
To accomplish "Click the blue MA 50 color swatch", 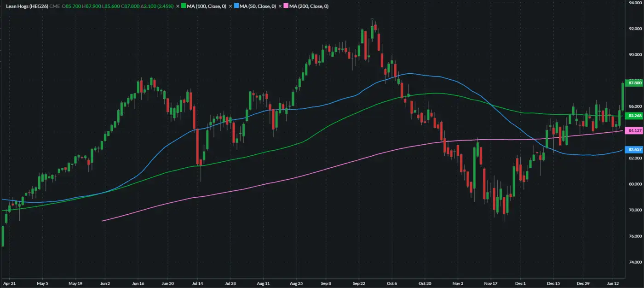I will click(x=236, y=6).
